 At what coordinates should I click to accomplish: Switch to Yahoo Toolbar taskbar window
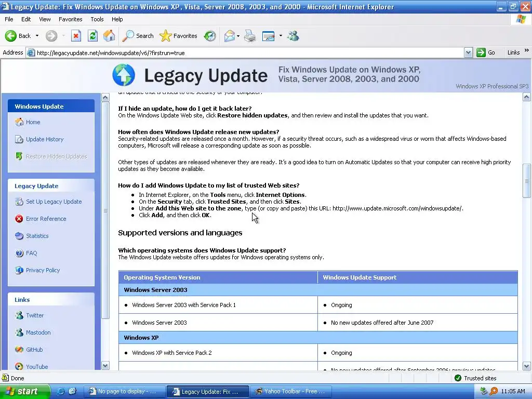(292, 391)
